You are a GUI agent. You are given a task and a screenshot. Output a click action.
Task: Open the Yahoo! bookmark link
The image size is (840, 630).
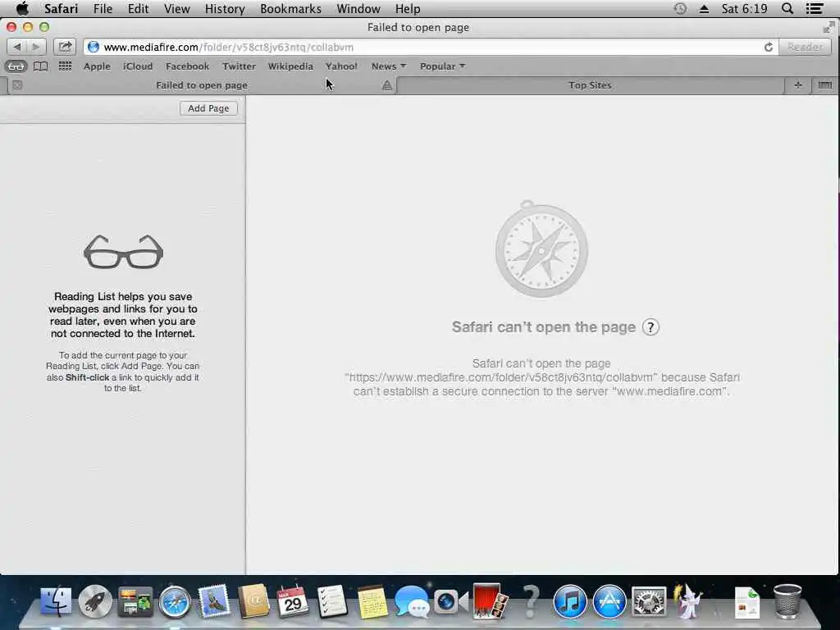(x=341, y=66)
